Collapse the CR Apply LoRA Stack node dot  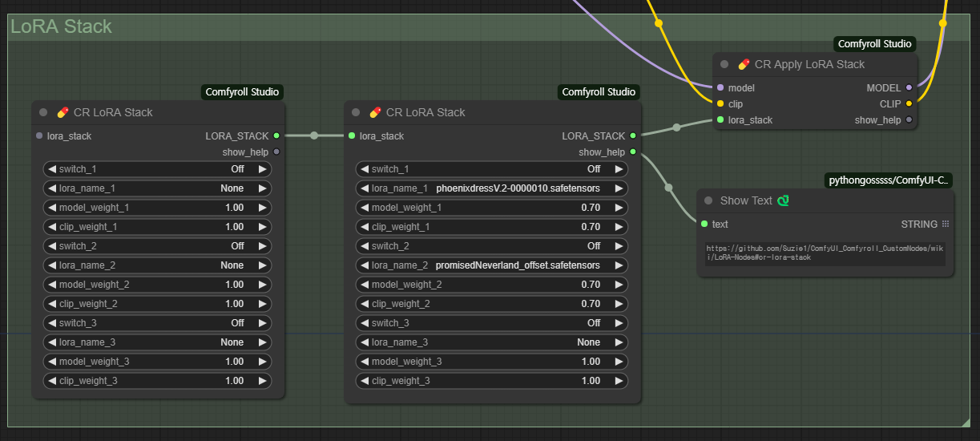pos(724,64)
